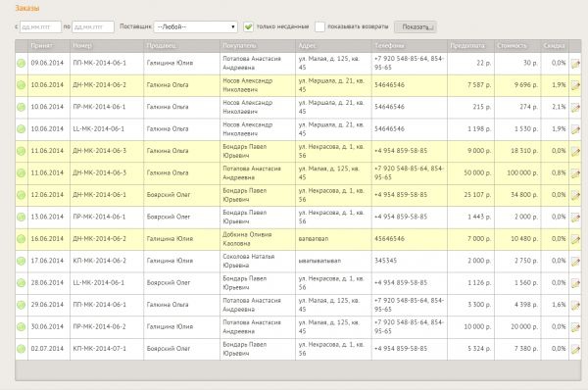Click the Покупатель column header
This screenshot has width=588, height=390.
coord(239,46)
